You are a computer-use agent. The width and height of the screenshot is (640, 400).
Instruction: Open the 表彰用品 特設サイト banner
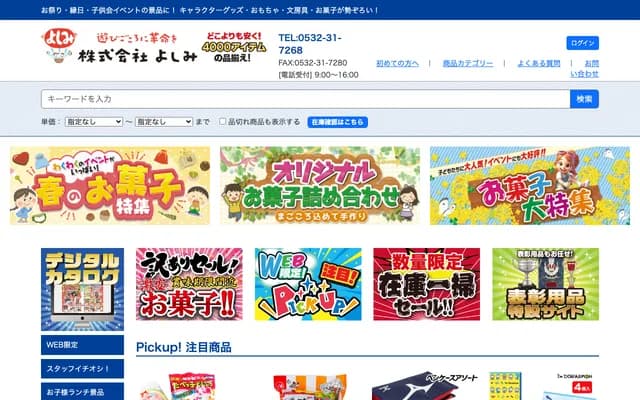click(x=546, y=284)
